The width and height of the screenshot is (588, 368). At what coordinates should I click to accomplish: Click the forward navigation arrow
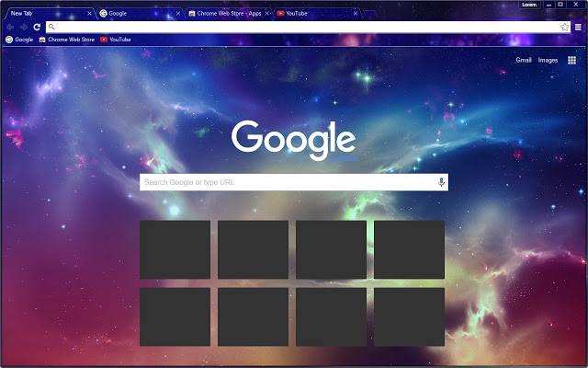(23, 27)
